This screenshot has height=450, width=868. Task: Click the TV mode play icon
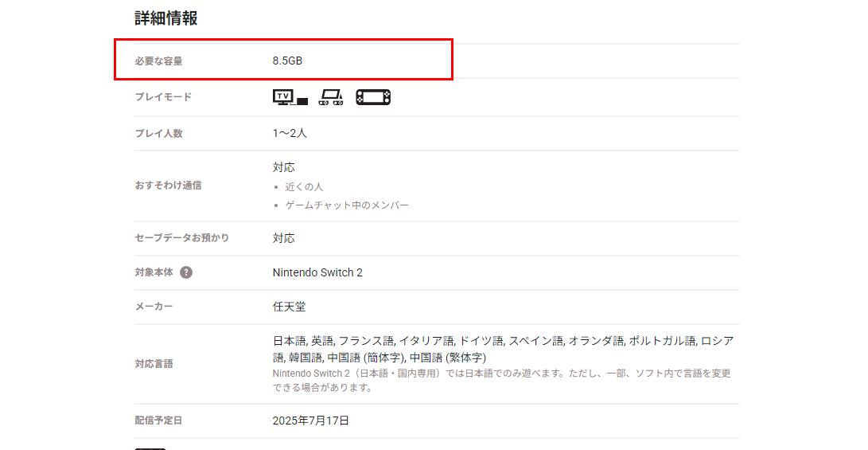click(x=290, y=97)
